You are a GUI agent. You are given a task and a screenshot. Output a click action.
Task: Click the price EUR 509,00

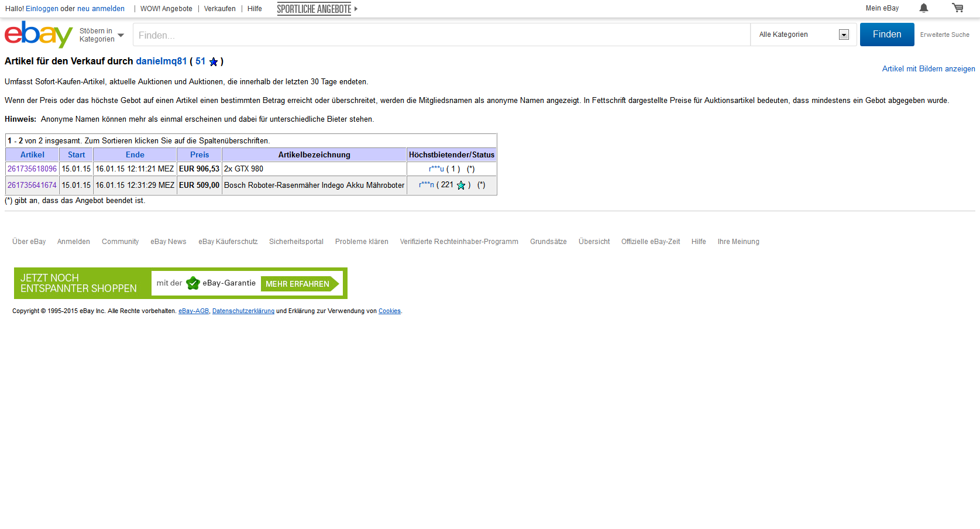[199, 185]
